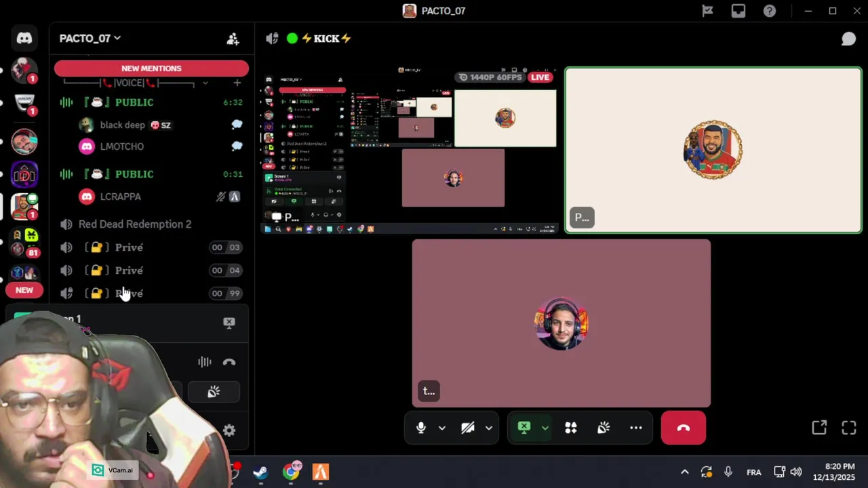Join the Privé channel with 00 99 limit
The image size is (868, 488).
tap(151, 293)
